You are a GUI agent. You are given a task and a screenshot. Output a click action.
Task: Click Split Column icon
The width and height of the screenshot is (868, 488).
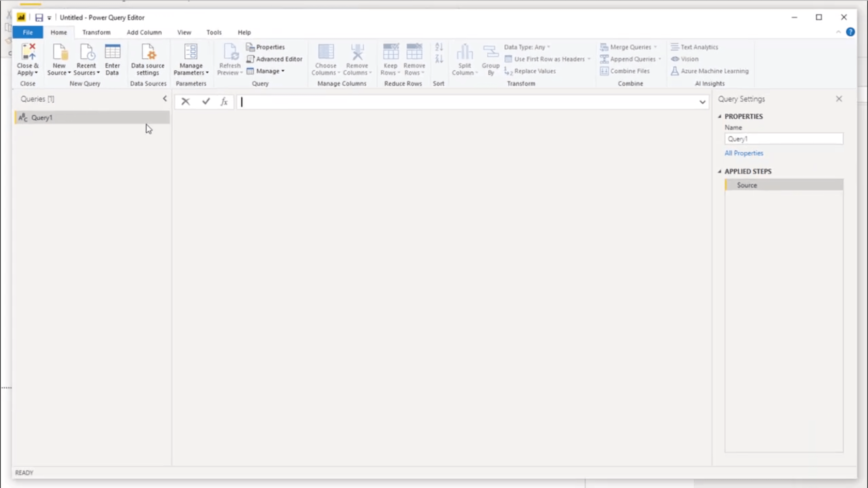pyautogui.click(x=464, y=52)
